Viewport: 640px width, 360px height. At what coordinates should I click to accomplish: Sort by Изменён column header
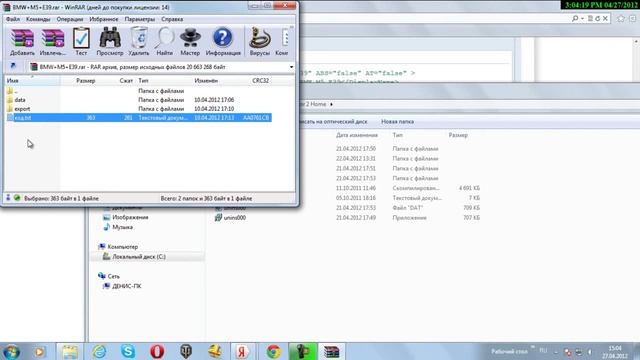point(206,80)
